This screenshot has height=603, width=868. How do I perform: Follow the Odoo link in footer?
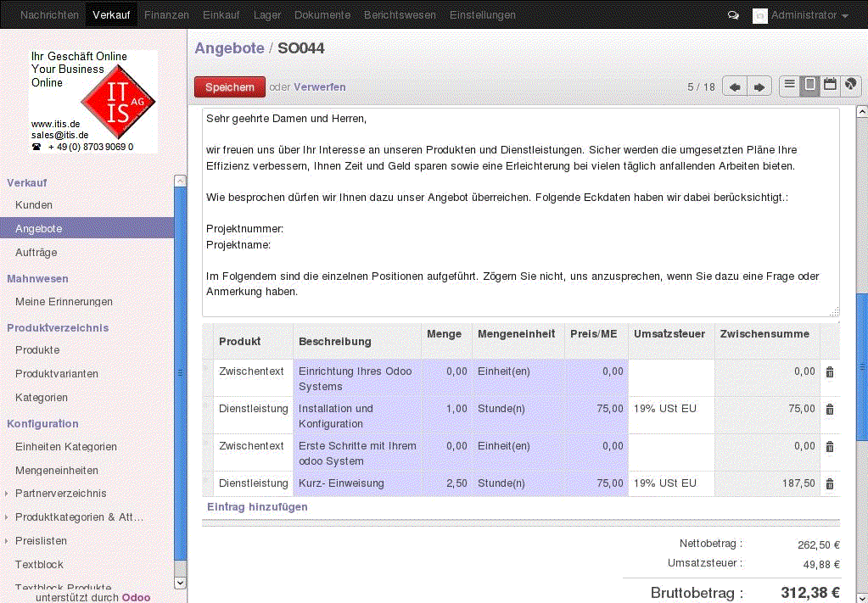tap(136, 597)
